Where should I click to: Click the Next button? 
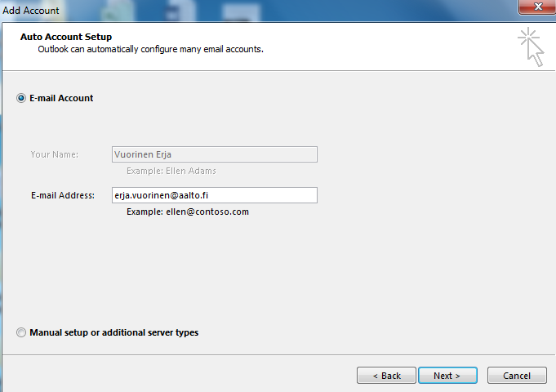tap(447, 376)
